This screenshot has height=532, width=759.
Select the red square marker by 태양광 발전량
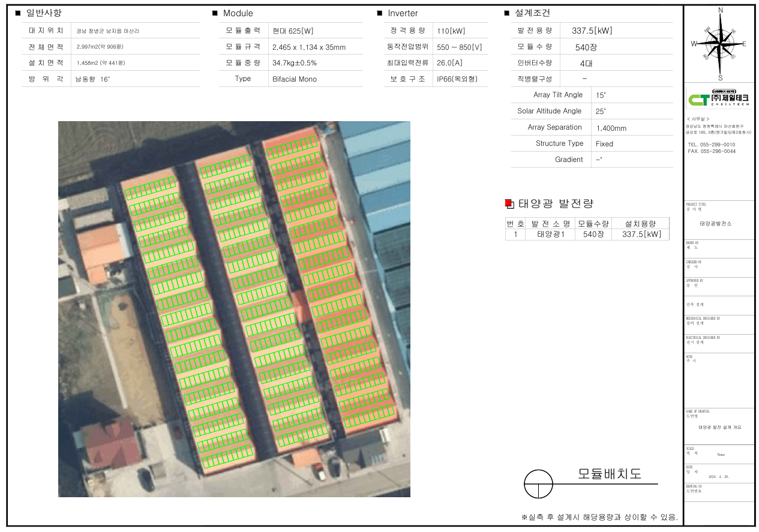[x=509, y=203]
